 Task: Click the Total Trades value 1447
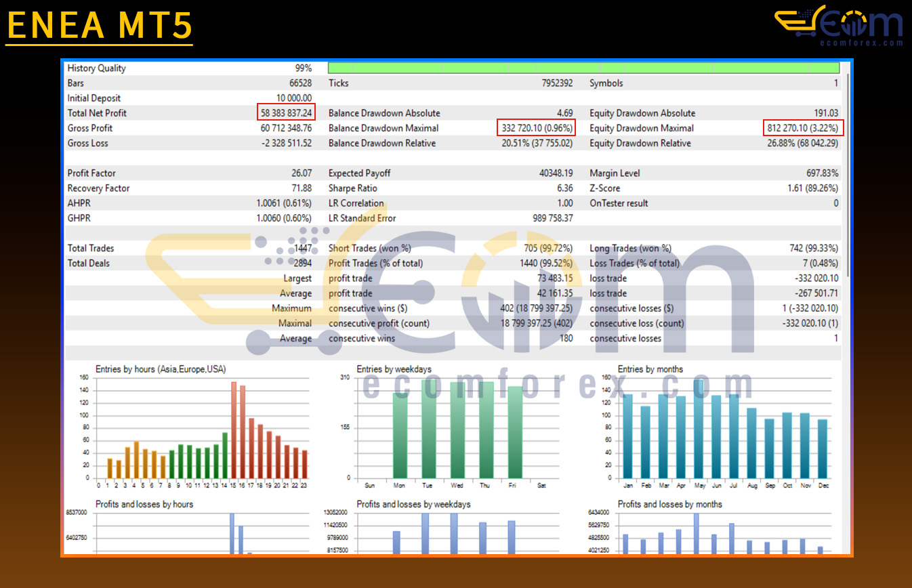click(303, 249)
